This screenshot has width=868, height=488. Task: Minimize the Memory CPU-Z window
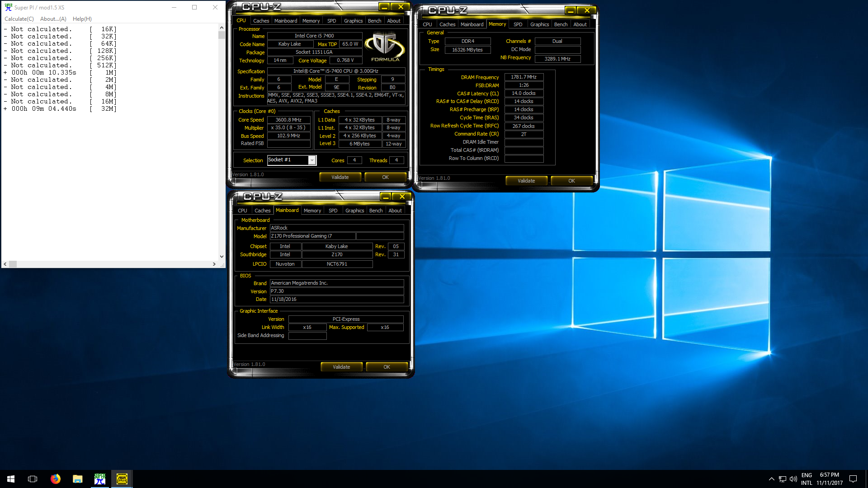[570, 10]
